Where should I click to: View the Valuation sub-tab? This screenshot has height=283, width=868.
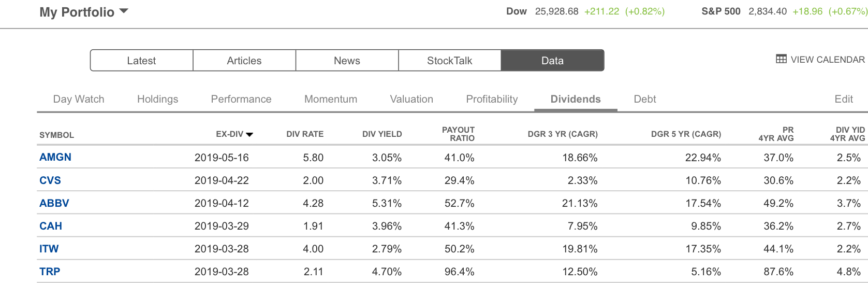[411, 99]
